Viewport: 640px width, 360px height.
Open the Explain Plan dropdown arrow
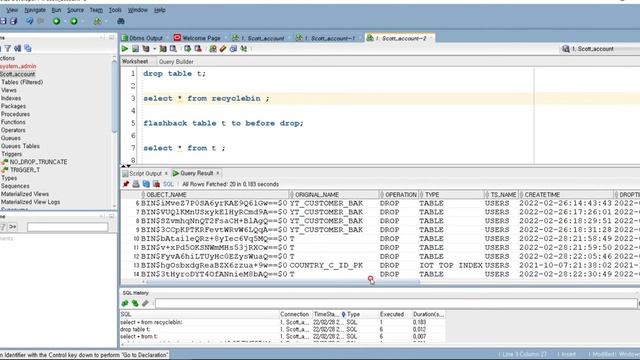(x=154, y=49)
